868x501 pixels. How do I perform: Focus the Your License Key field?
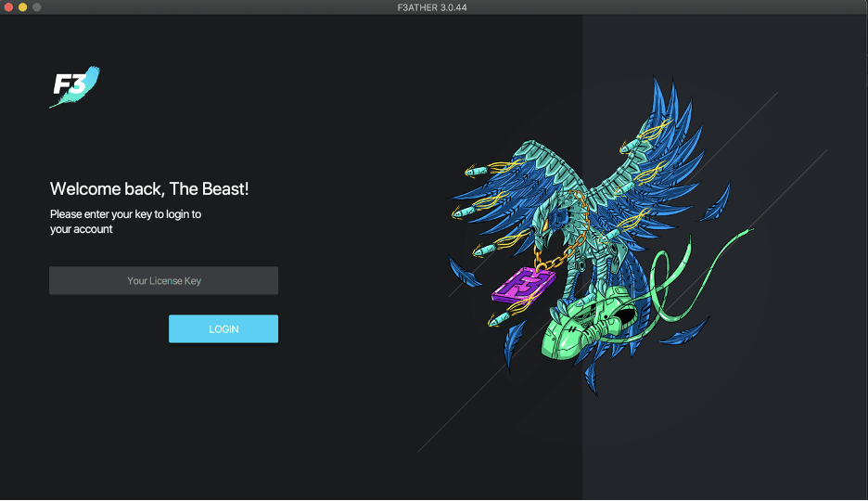pos(163,280)
